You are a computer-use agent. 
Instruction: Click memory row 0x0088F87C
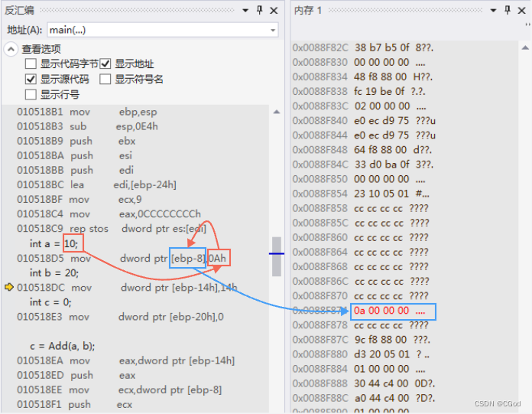tap(362, 340)
